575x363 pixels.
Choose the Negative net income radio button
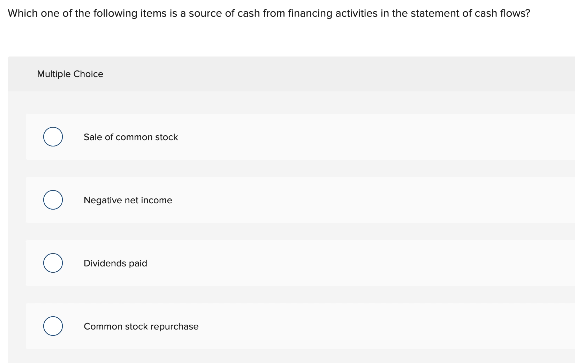click(x=53, y=200)
